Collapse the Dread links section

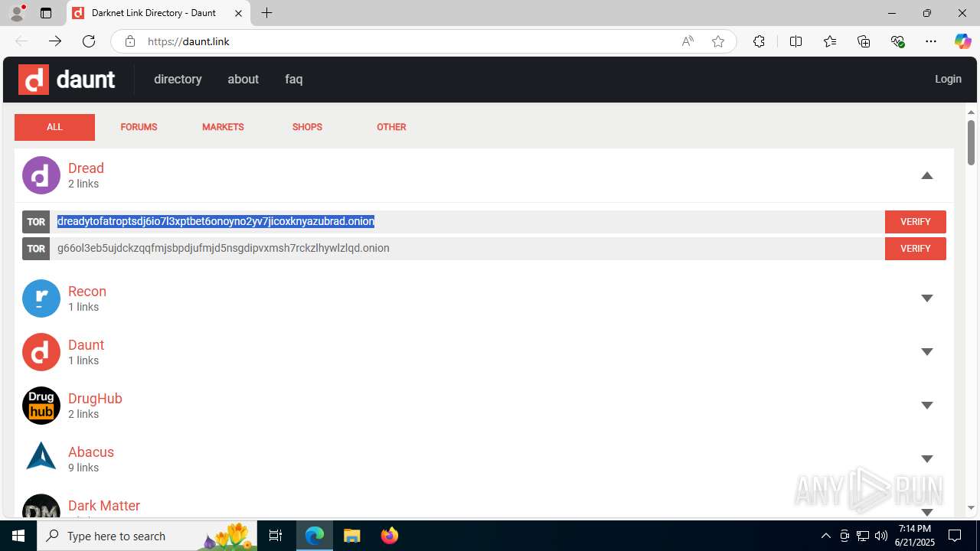tap(927, 175)
